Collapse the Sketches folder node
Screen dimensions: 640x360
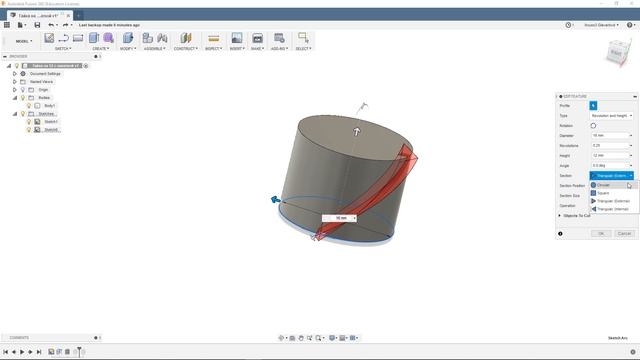coord(15,113)
